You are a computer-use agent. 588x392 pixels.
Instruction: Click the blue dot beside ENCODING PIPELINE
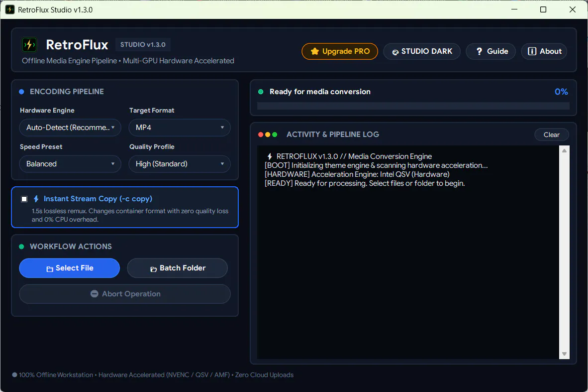pyautogui.click(x=21, y=92)
